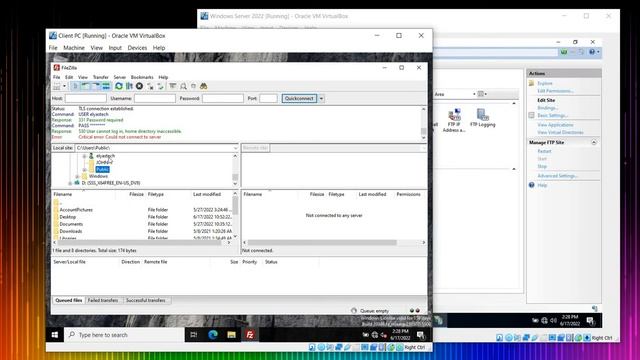This screenshot has height=360, width=640.
Task: Reconnect to last used server icon
Action: [160, 86]
